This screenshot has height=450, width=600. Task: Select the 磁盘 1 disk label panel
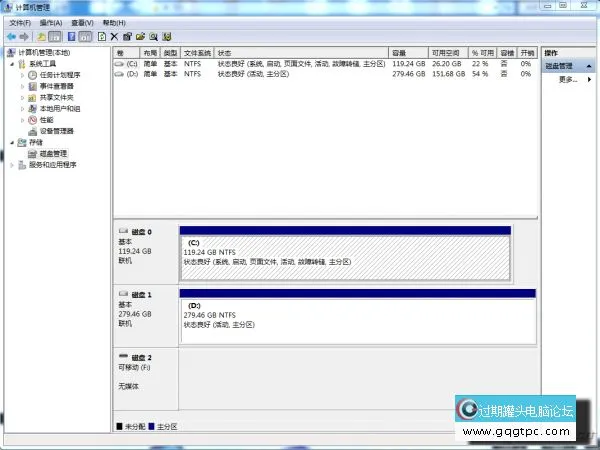[146, 316]
